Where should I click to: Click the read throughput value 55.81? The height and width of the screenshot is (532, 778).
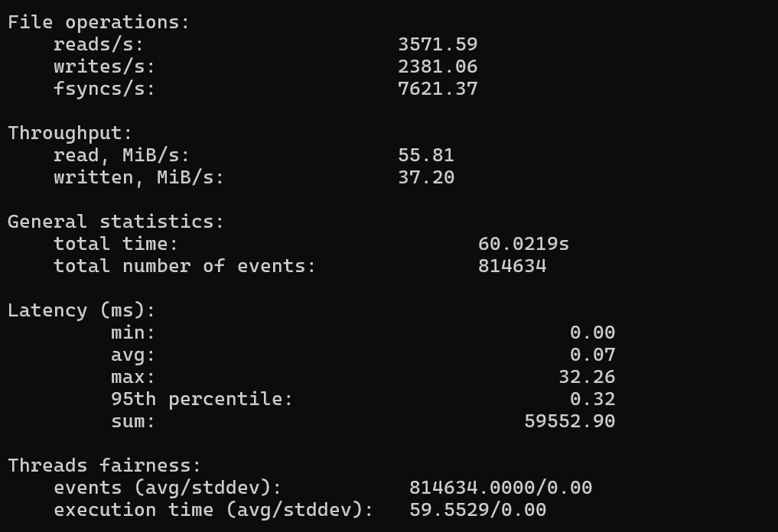[426, 155]
